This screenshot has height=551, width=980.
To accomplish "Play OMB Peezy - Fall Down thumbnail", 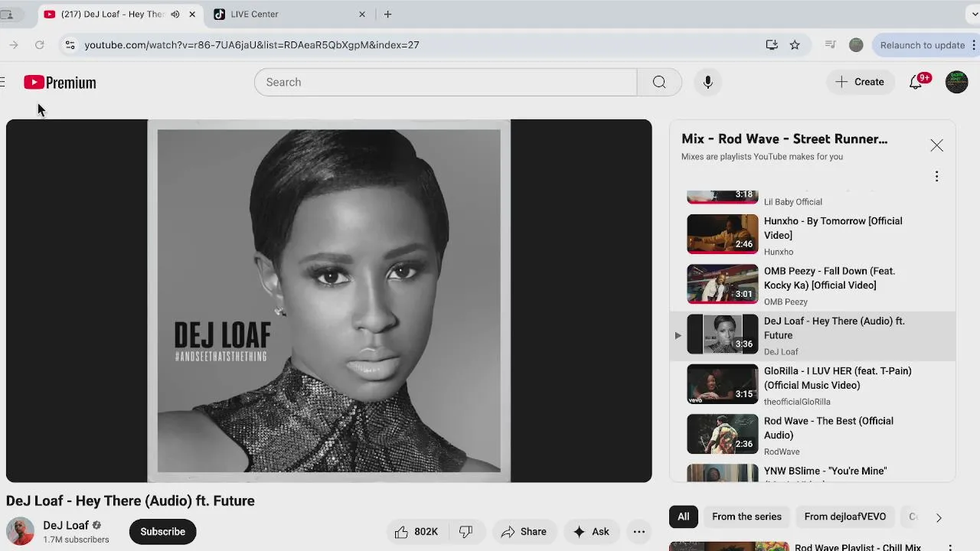I will click(x=722, y=284).
